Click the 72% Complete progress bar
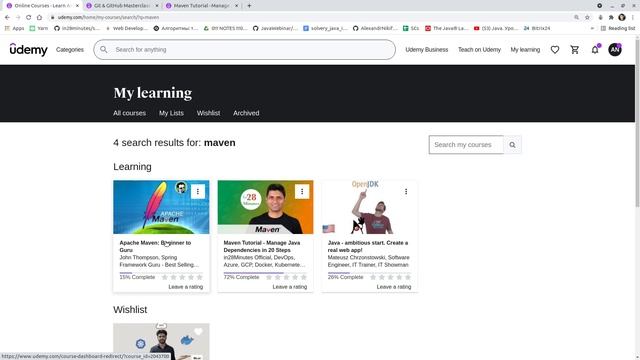This screenshot has height=360, width=640. pos(265,273)
